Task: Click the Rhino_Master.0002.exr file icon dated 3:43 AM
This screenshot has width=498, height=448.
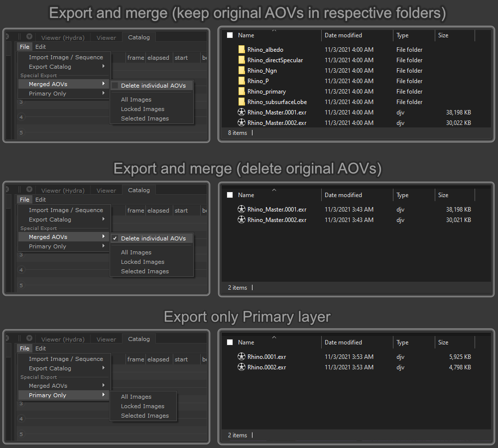Action: (242, 220)
